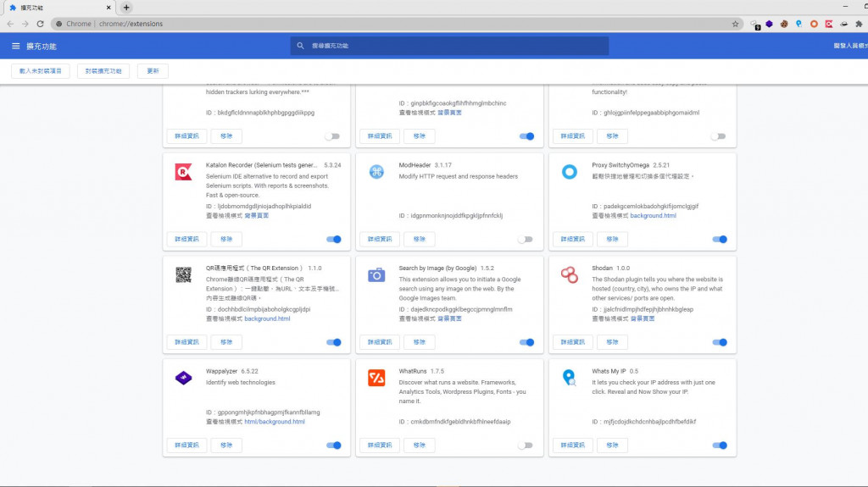Image resolution: width=868 pixels, height=487 pixels.
Task: Disable the QR碼應用程式 extension toggle
Action: coord(334,342)
